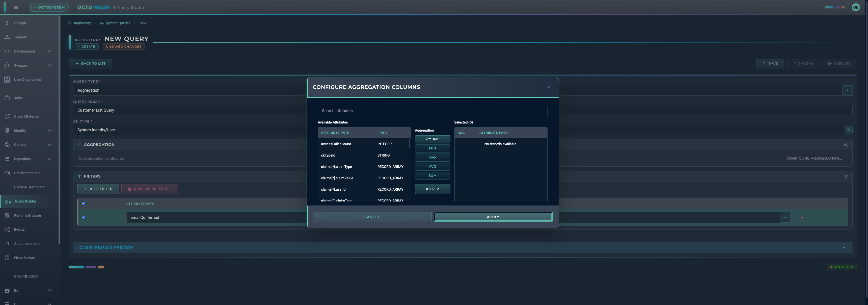Screen dimensions: 868x305
Task: Open the GraphQL Editor
Action: (25, 276)
